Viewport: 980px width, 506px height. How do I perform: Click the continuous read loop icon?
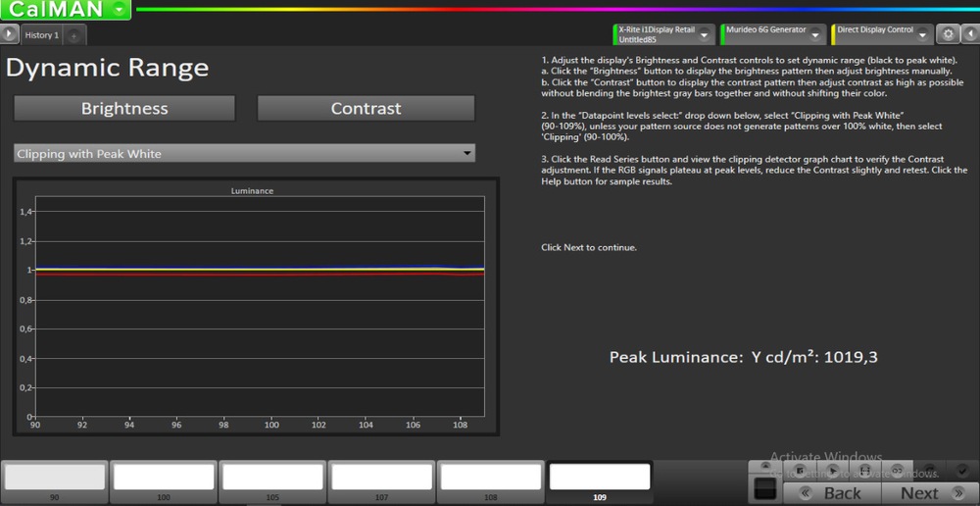click(x=897, y=471)
